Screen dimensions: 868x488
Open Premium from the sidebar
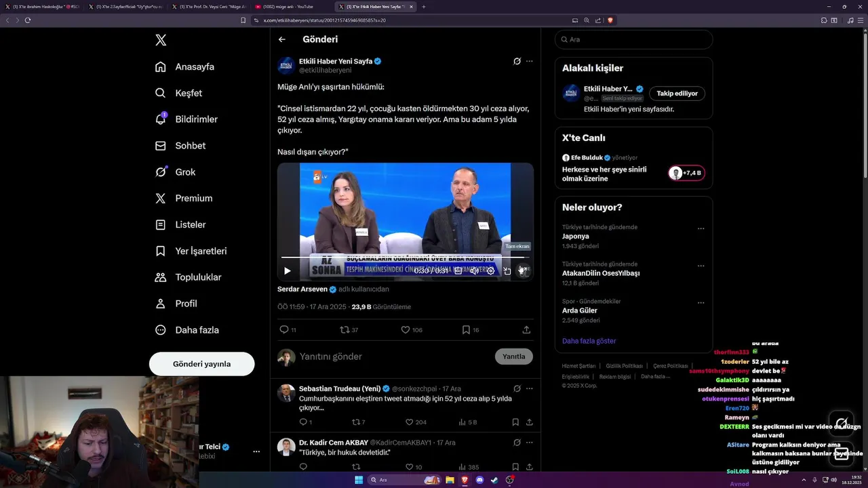pyautogui.click(x=184, y=198)
